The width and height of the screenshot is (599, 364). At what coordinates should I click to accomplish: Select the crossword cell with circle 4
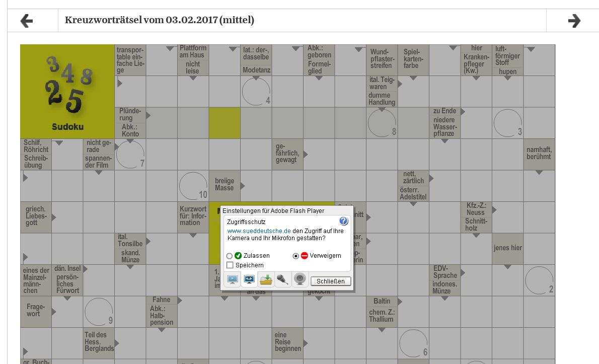(256, 92)
